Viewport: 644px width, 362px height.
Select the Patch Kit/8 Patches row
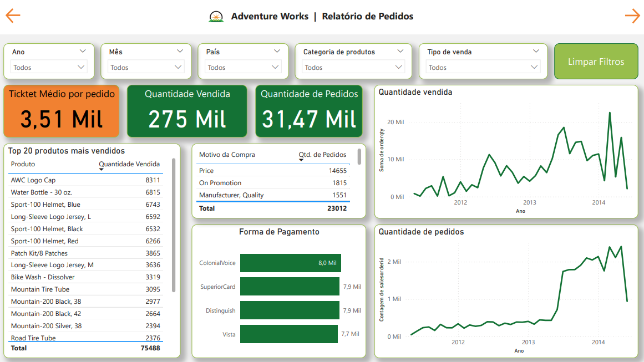tap(85, 253)
